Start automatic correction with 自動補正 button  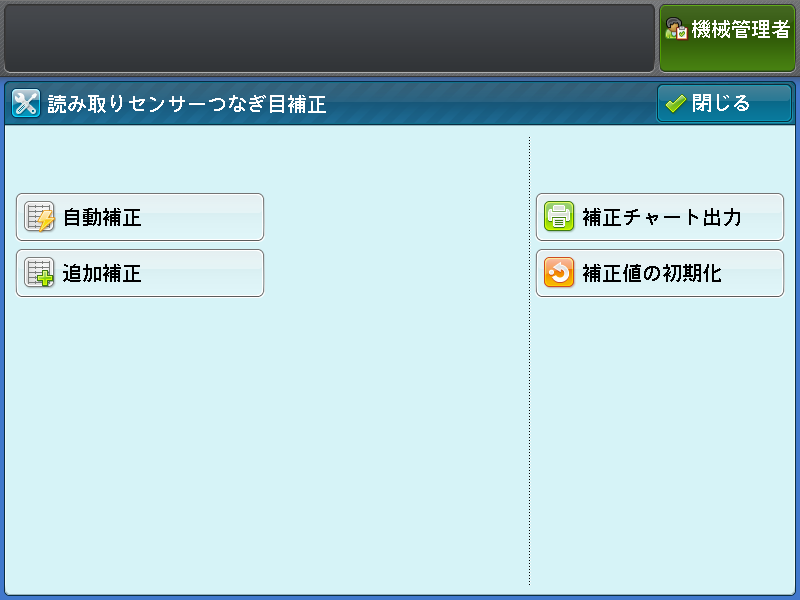coord(140,217)
